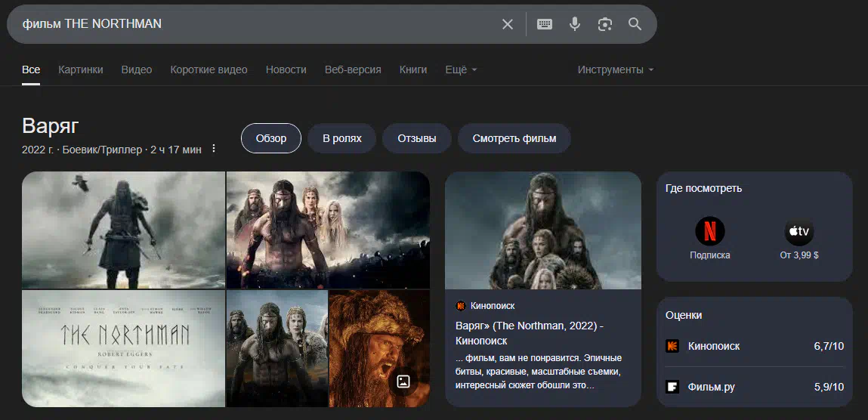Select the Отзывы chip
This screenshot has height=420, width=868.
(x=417, y=138)
